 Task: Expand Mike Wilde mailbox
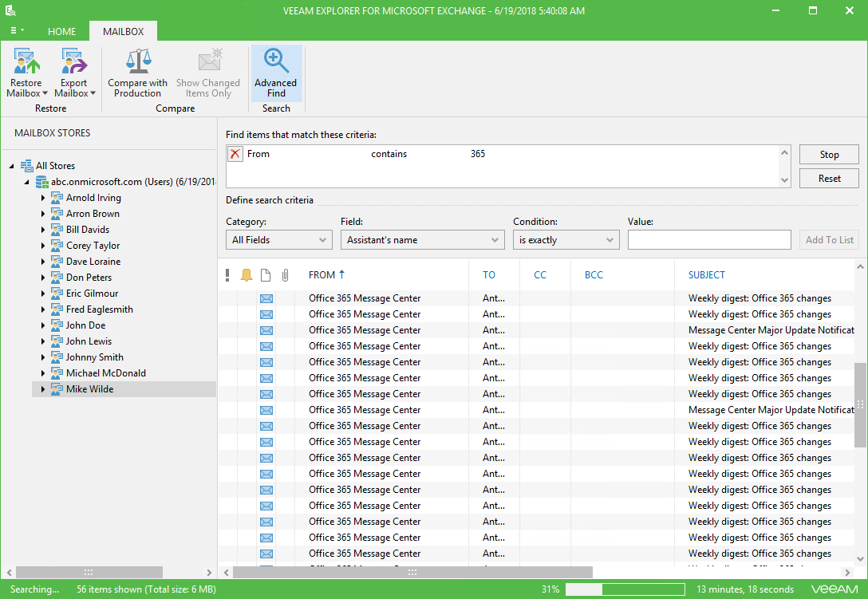coord(43,389)
